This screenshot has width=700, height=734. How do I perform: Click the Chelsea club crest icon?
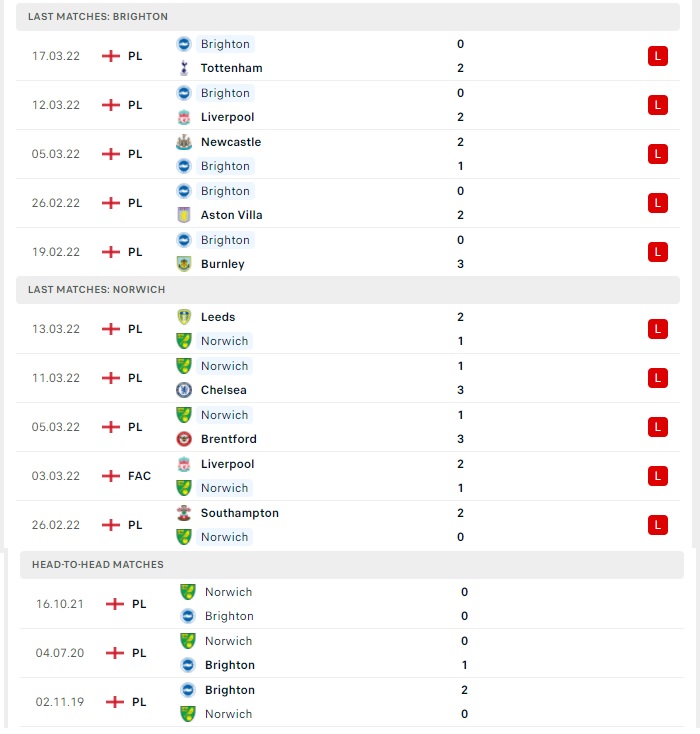point(184,390)
